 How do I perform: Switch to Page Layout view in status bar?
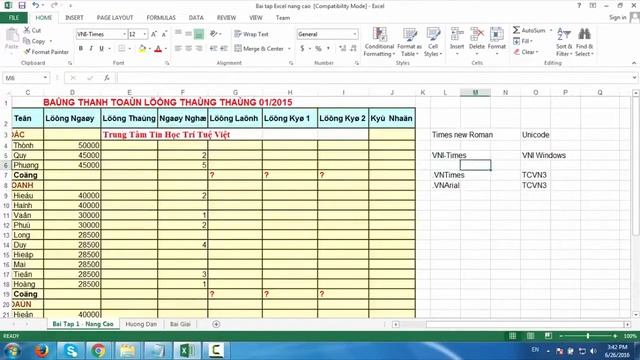(531, 336)
